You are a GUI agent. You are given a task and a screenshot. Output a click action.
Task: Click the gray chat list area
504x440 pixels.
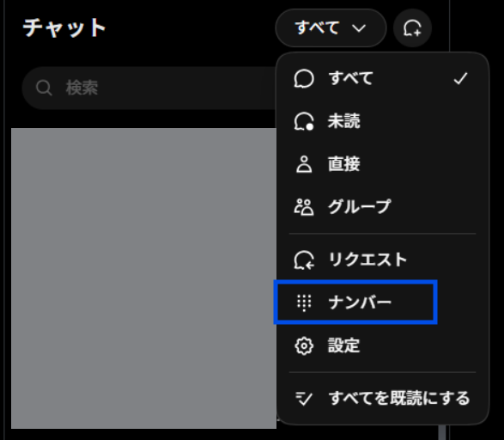point(143,278)
